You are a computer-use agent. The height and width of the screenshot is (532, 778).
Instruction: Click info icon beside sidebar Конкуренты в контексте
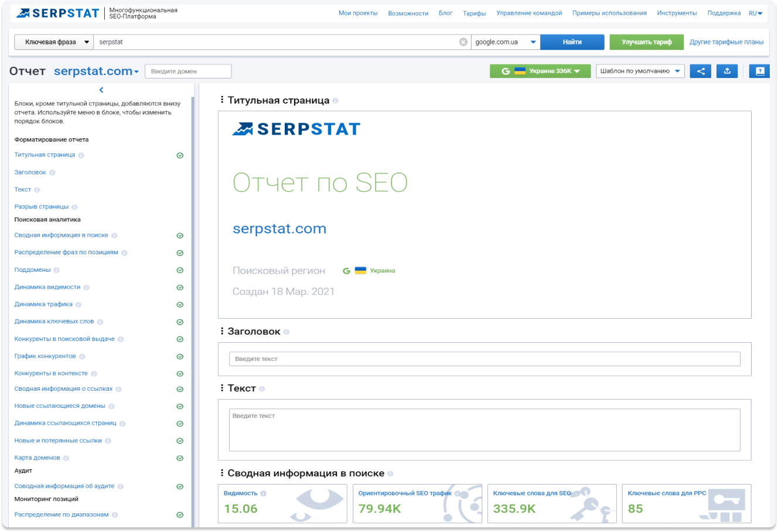click(94, 373)
